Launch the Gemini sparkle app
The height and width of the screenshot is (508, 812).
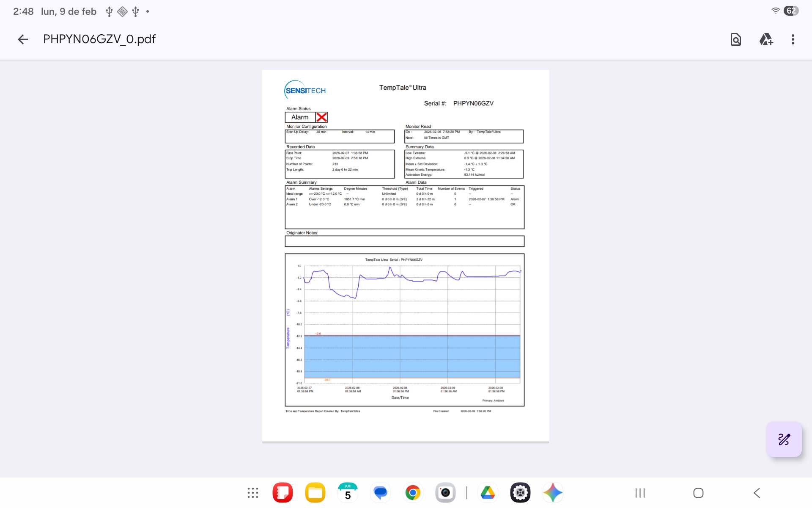553,493
